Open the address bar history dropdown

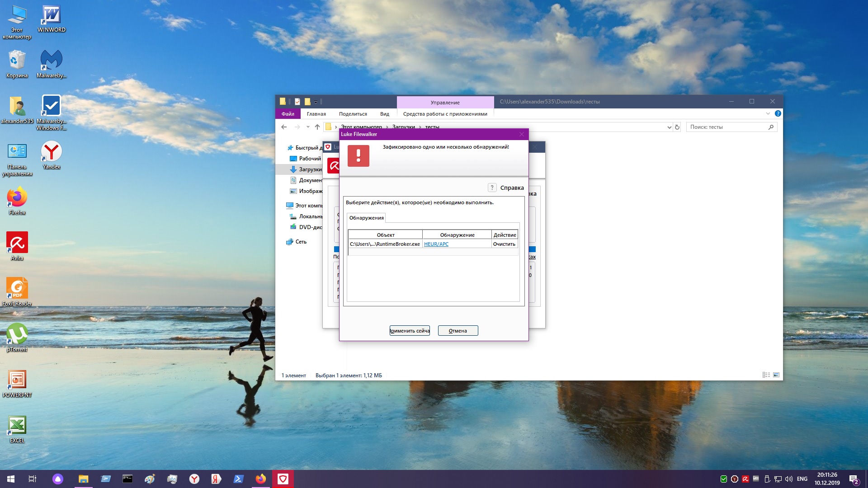[669, 127]
